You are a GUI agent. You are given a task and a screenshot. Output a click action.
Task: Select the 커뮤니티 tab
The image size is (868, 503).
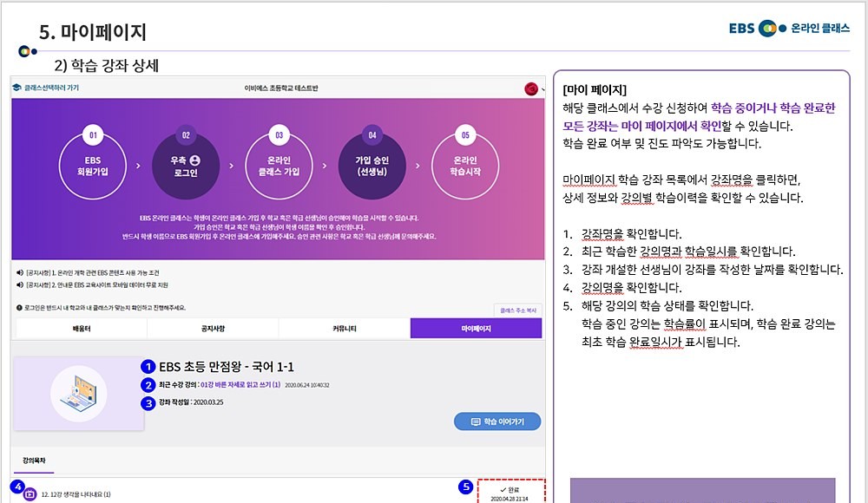point(344,329)
